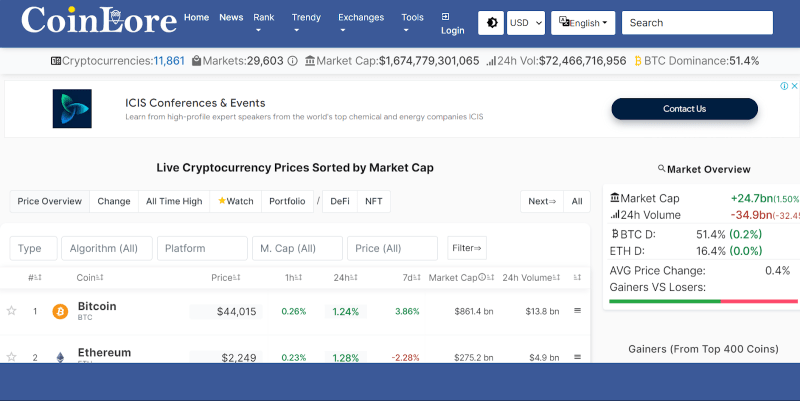The image size is (800, 401).
Task: Click the Ethereum logo icon
Action: [60, 357]
